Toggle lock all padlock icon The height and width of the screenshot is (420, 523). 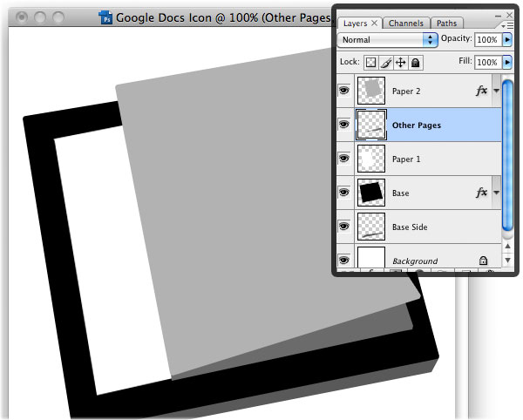tap(416, 63)
